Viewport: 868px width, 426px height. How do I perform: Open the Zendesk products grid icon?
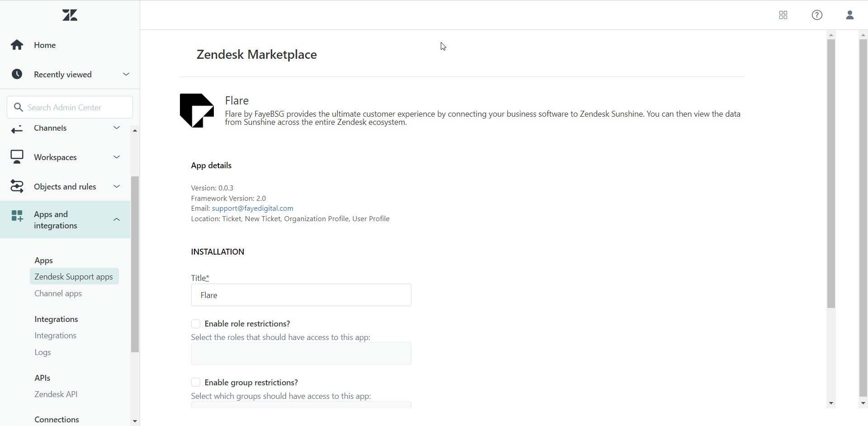pos(783,15)
